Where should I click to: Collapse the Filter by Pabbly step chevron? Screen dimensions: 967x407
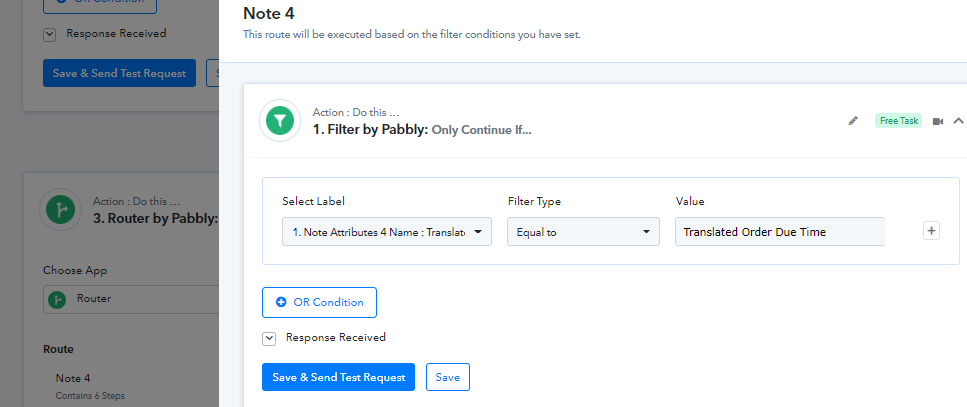click(x=958, y=121)
